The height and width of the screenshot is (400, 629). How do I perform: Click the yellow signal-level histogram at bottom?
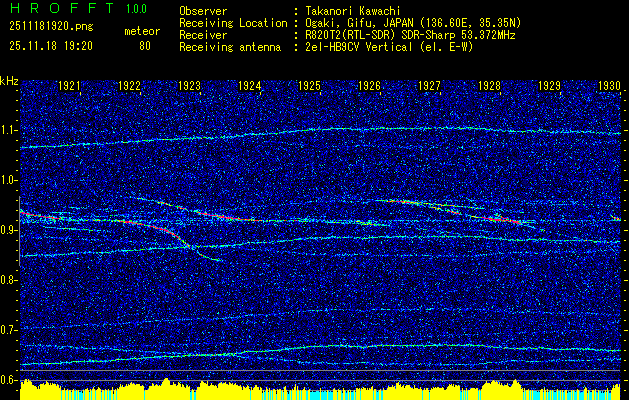point(320,390)
